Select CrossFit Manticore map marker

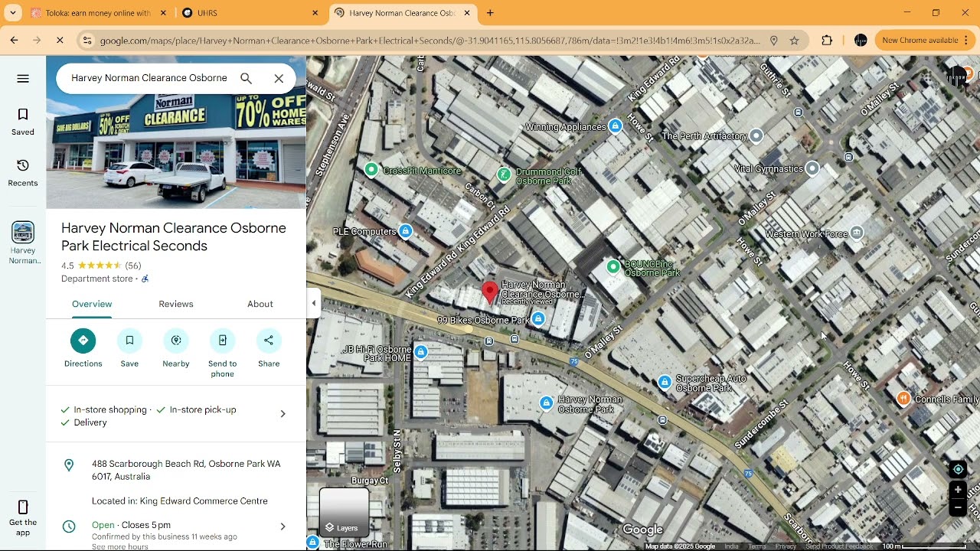[371, 170]
